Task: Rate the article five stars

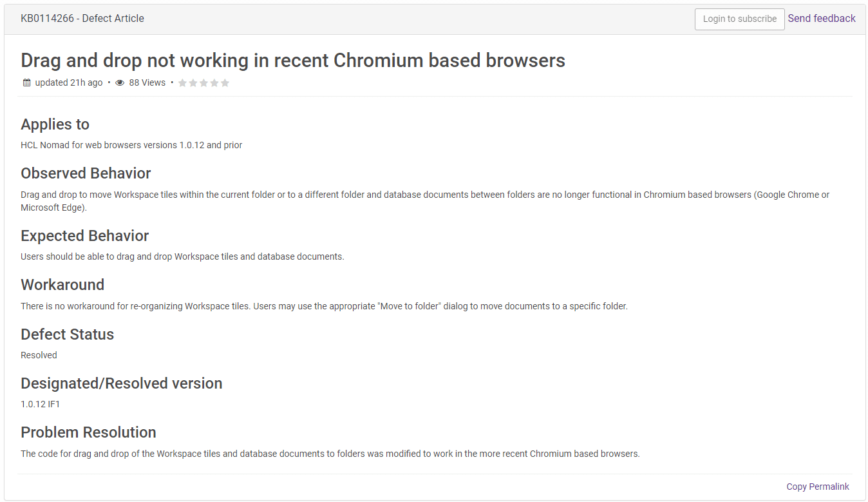Action: tap(225, 82)
